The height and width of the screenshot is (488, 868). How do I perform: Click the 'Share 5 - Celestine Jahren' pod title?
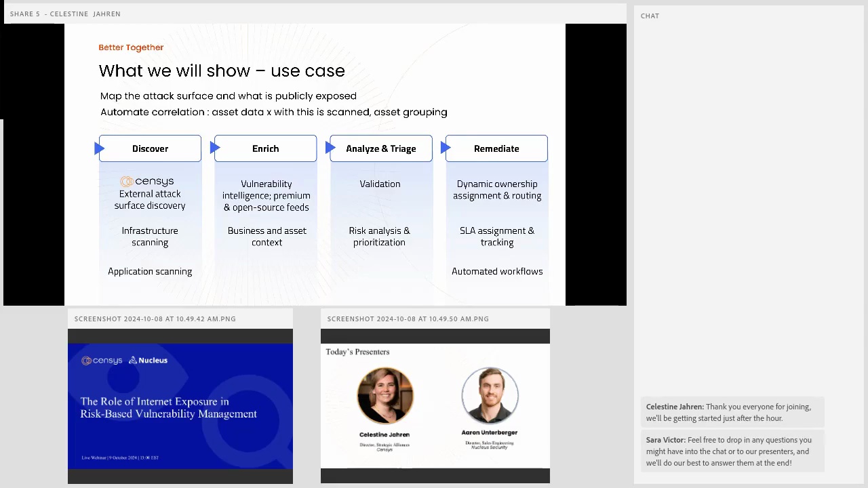[x=65, y=14]
